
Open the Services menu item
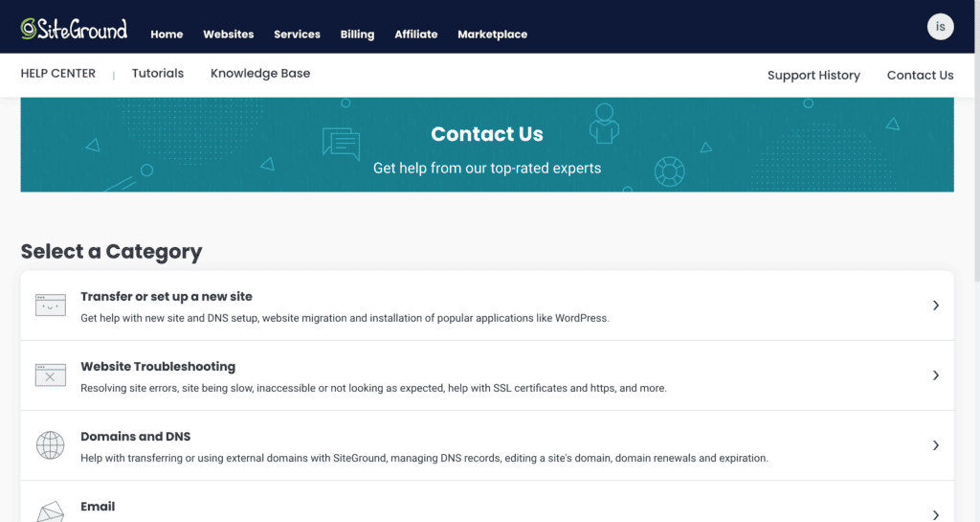click(297, 34)
